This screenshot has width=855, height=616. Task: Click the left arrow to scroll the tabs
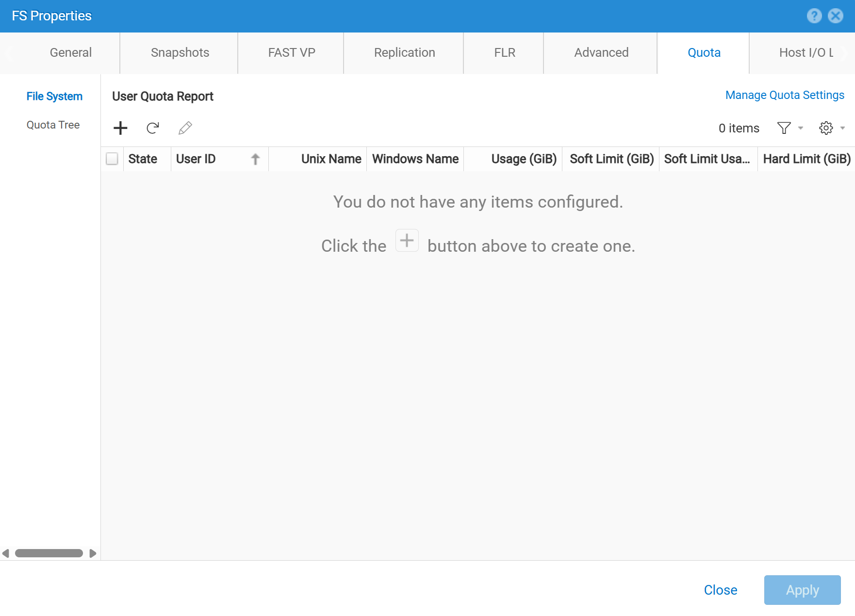point(9,53)
